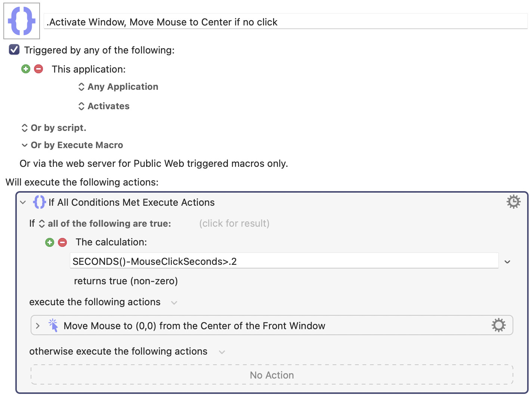Click green plus to add a trigger
This screenshot has width=532, height=398.
coord(26,69)
